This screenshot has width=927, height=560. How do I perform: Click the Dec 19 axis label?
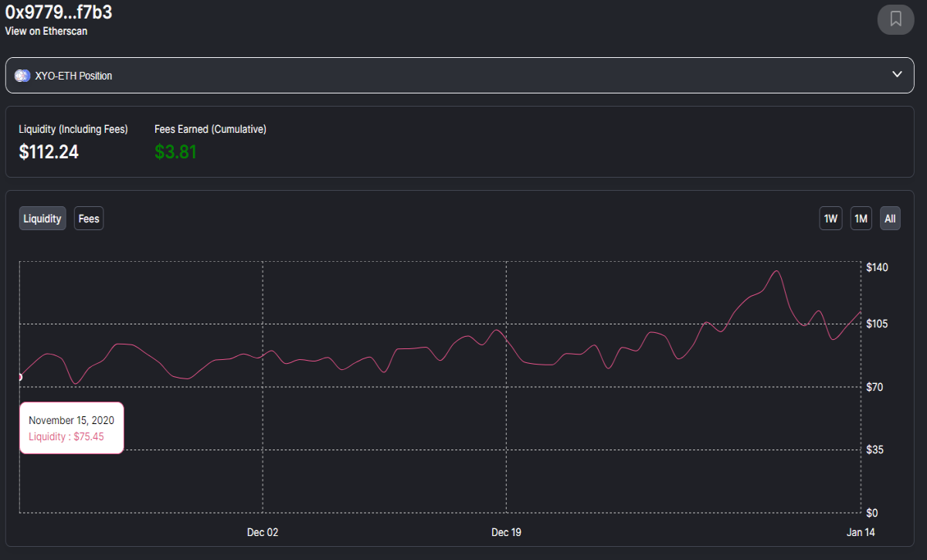(506, 532)
